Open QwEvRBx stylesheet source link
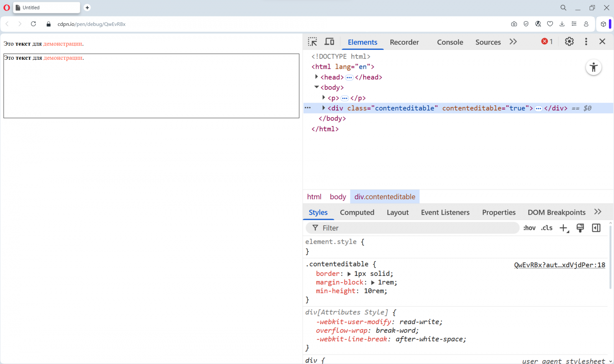The width and height of the screenshot is (614, 364). [x=560, y=265]
